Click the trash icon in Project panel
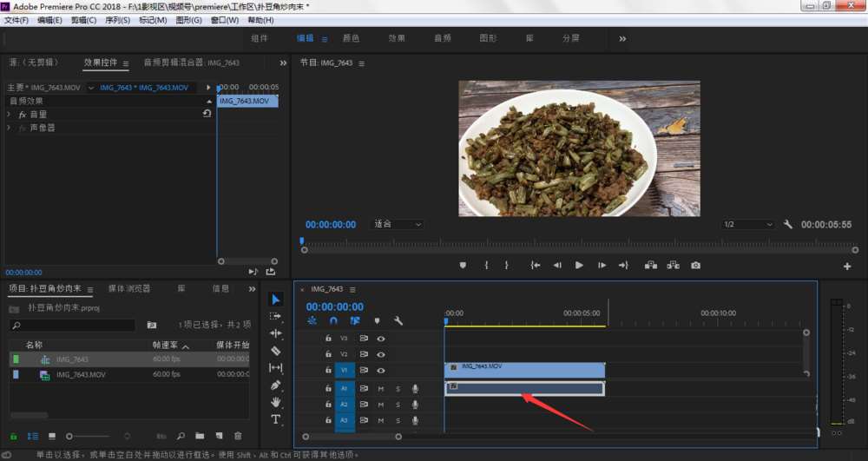Viewport: 868px width, 461px height. pos(238,436)
